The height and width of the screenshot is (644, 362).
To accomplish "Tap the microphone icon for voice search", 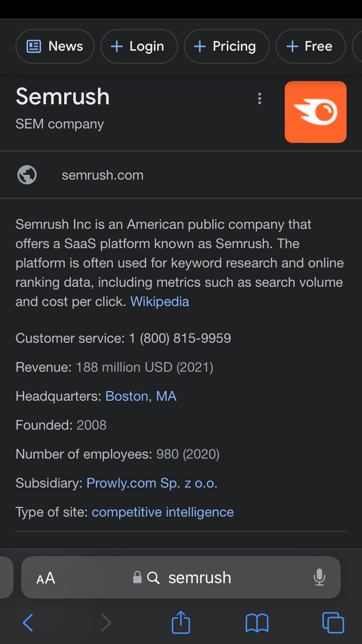I will coord(320,577).
